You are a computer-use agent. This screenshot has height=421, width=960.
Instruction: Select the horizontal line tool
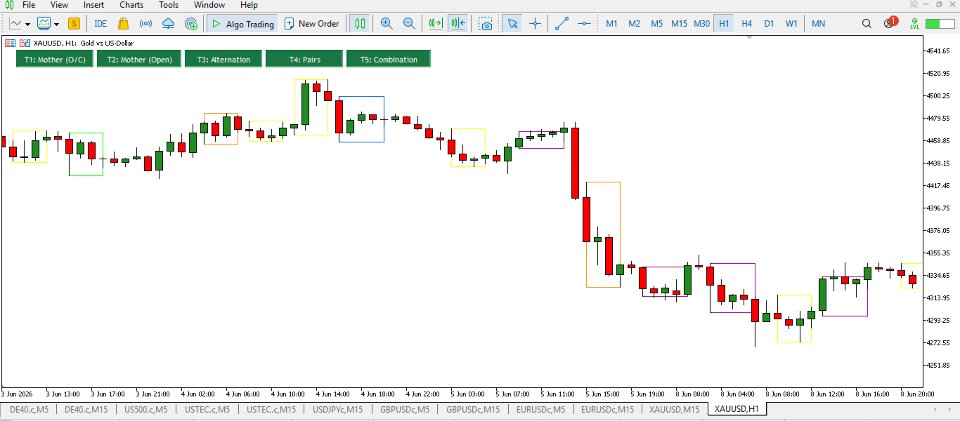click(584, 24)
